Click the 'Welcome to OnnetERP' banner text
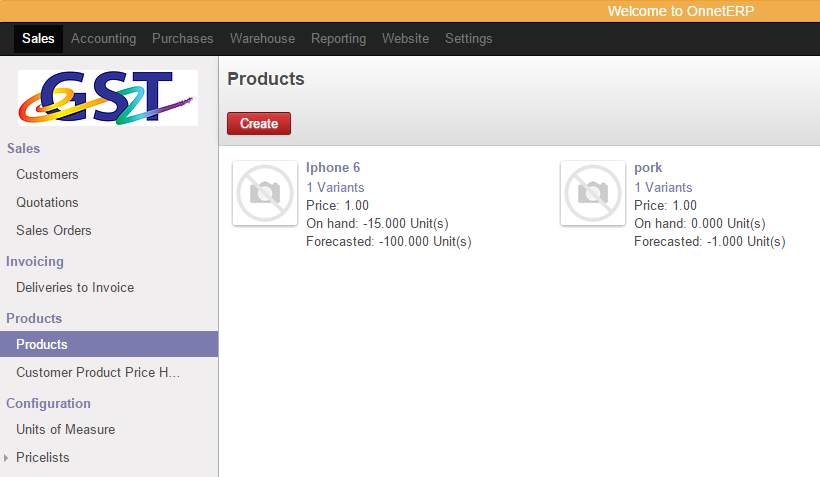Viewport: 820px width, 477px height. click(681, 11)
